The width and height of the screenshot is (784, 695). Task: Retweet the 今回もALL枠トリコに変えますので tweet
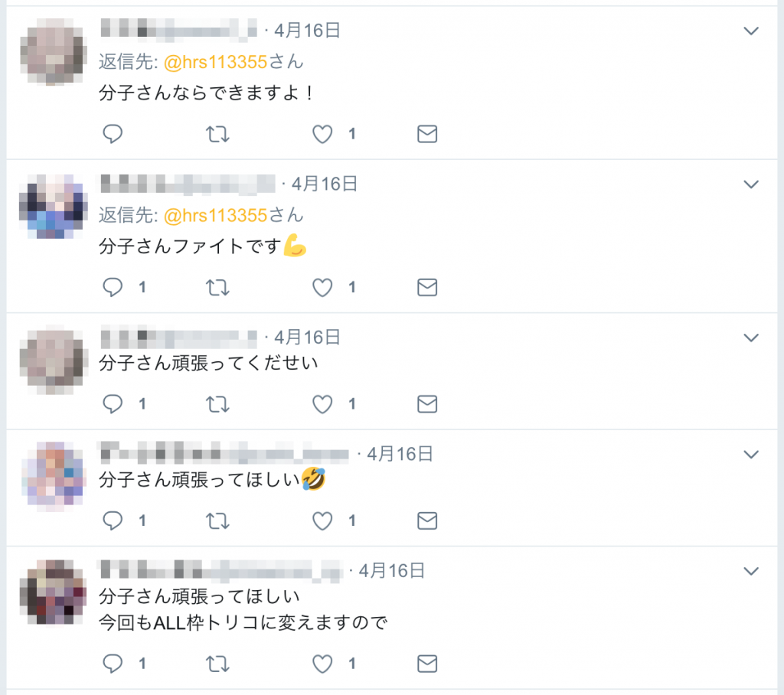pyautogui.click(x=217, y=664)
